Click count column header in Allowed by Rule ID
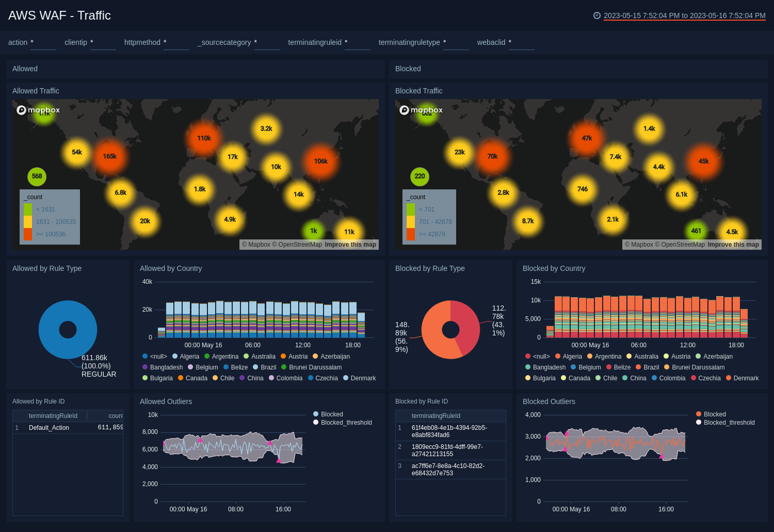The height and width of the screenshot is (532, 774). pos(115,416)
